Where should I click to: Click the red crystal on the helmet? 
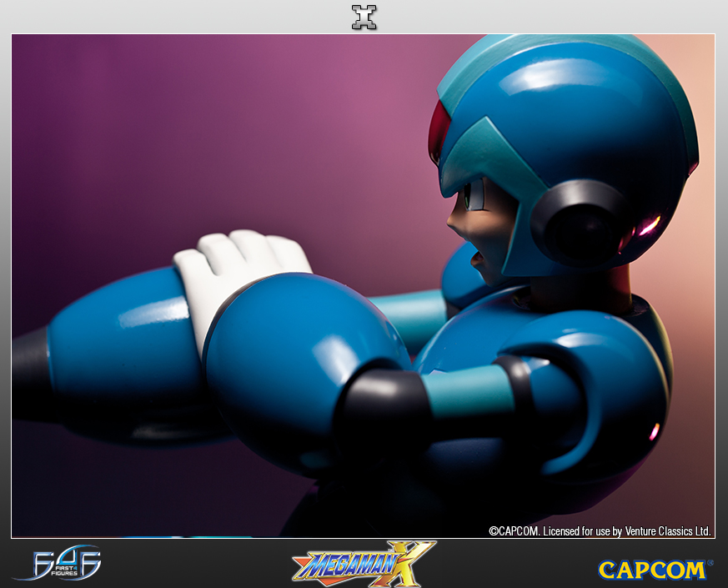439,133
